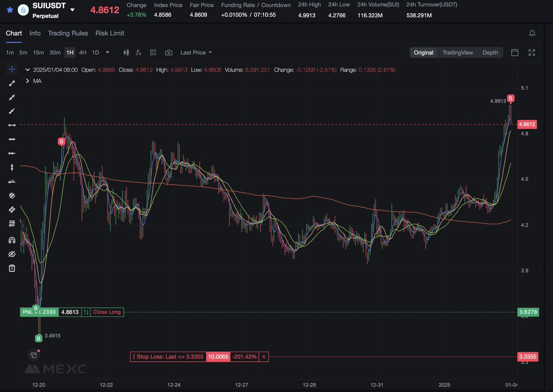
Task: Switch to Depth chart view
Action: click(x=490, y=53)
